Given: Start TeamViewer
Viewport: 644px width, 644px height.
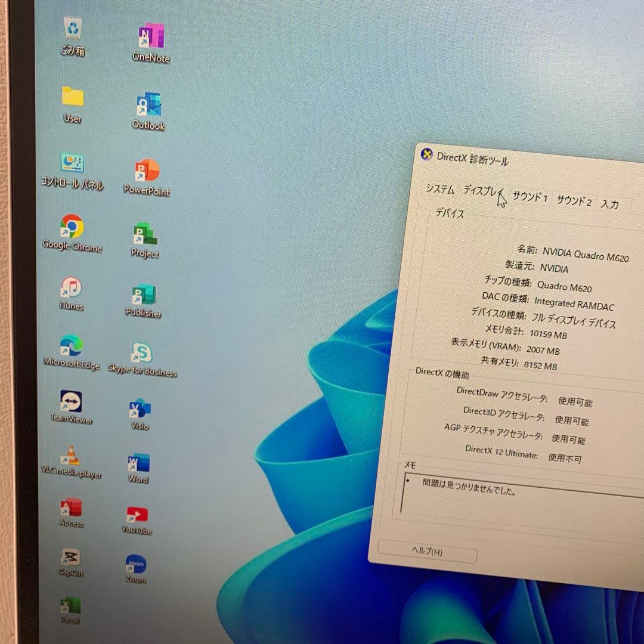Looking at the screenshot, I should click(72, 401).
